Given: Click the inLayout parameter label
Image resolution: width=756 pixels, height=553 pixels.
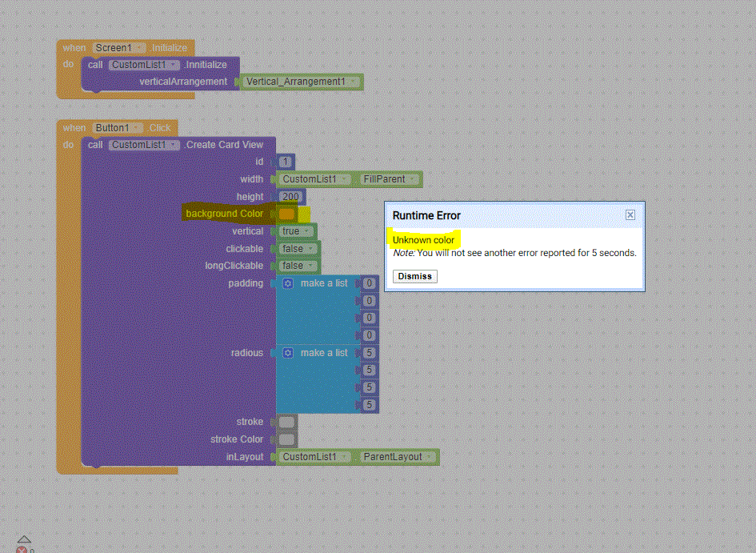Looking at the screenshot, I should (245, 457).
